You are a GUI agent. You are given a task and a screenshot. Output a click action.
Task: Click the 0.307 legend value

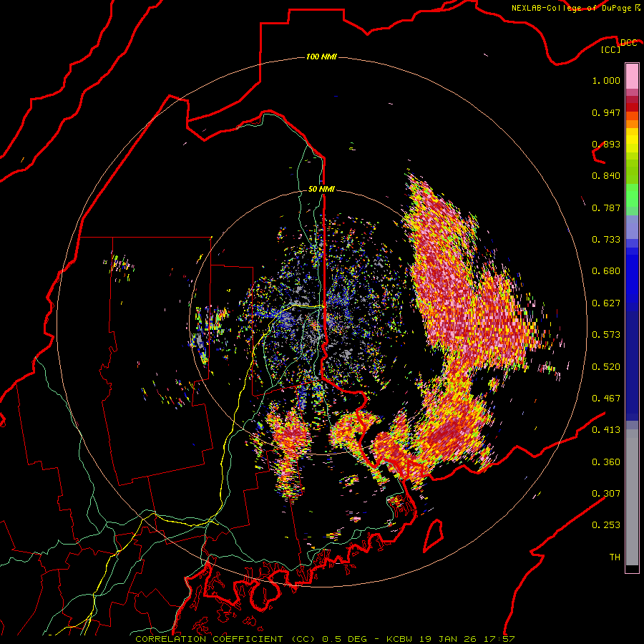(x=606, y=494)
